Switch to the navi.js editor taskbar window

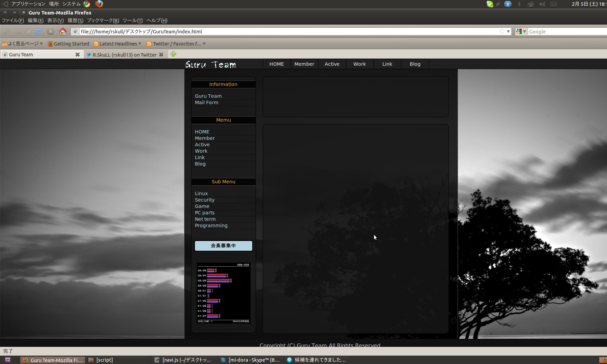tap(184, 360)
